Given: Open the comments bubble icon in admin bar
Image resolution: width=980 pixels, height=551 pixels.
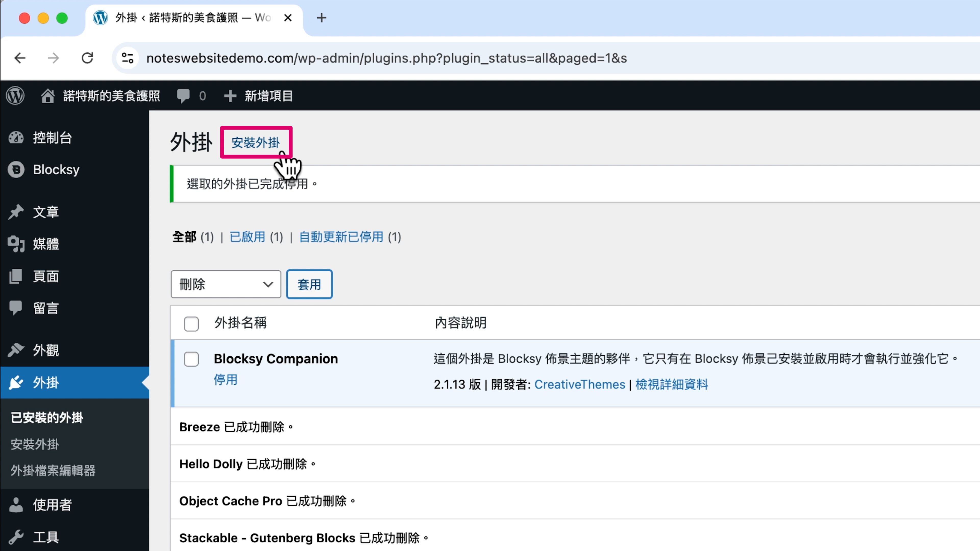Looking at the screenshot, I should tap(183, 96).
